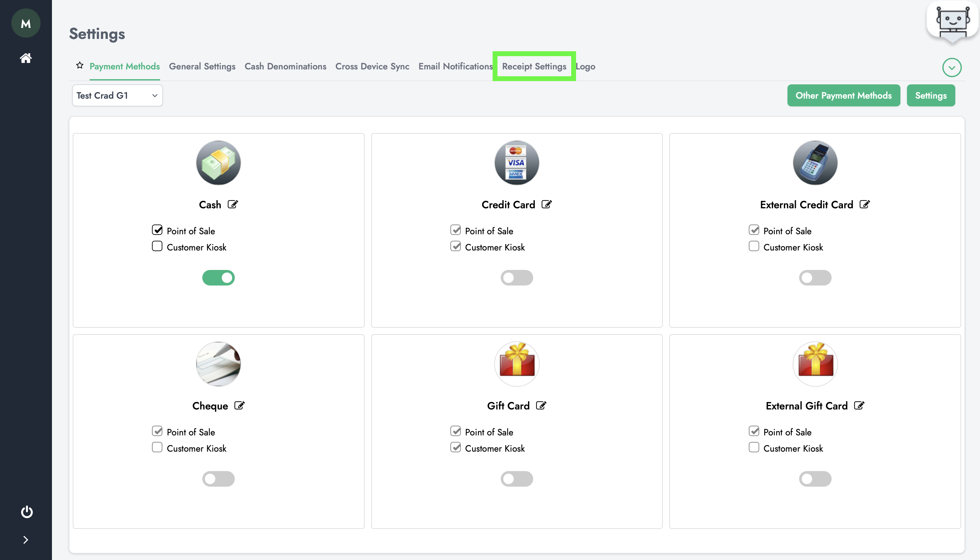Click the Other Payment Methods button
The image size is (980, 560).
(843, 95)
